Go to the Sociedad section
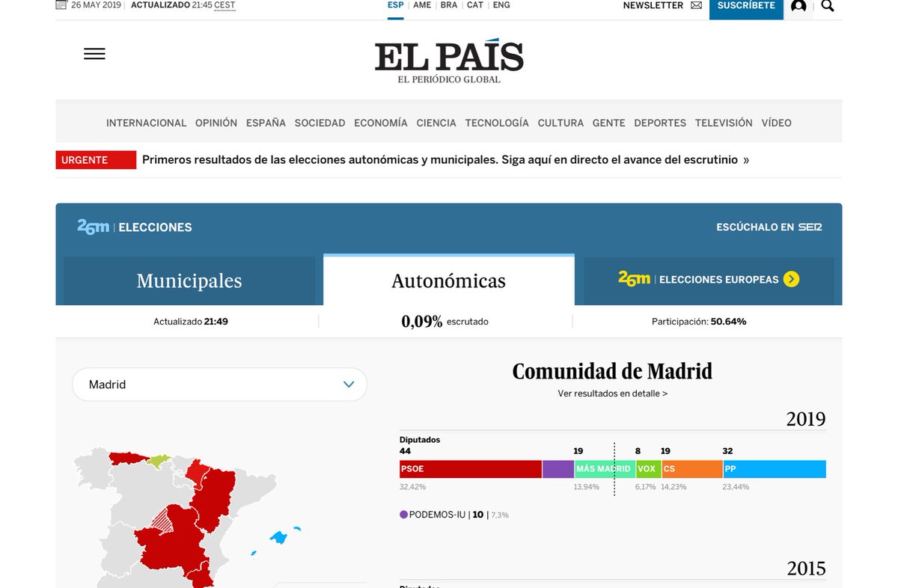The image size is (898, 588). click(320, 123)
